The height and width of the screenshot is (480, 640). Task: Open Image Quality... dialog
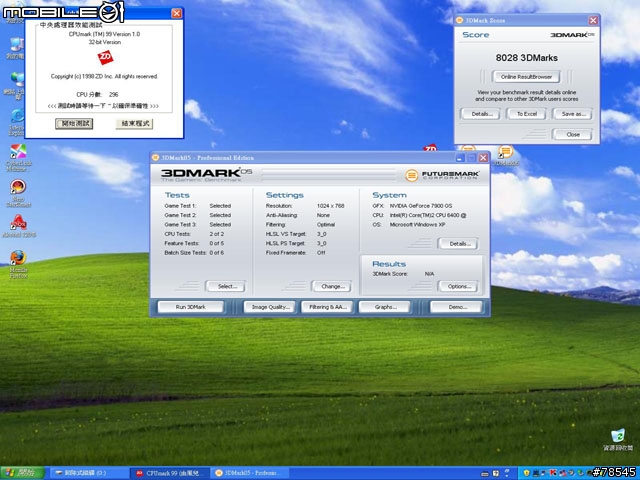271,307
